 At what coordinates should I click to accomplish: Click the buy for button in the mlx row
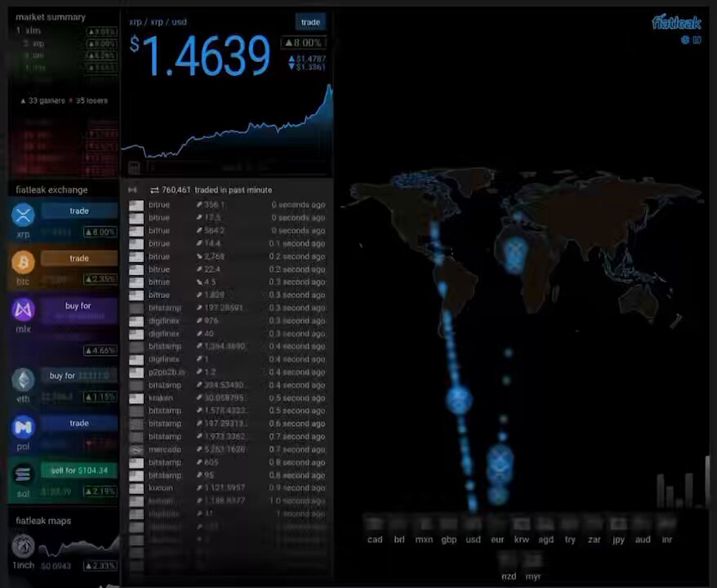click(x=78, y=310)
